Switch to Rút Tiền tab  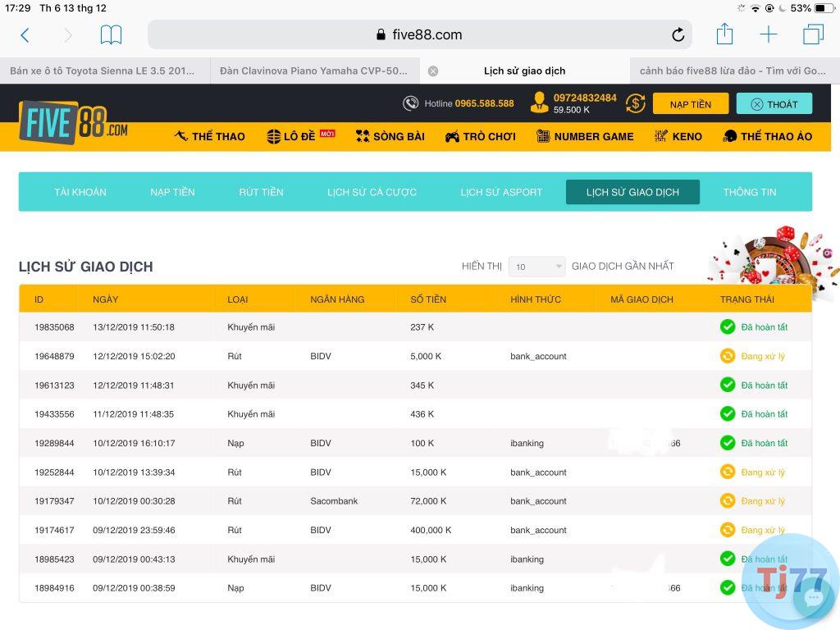pyautogui.click(x=261, y=192)
